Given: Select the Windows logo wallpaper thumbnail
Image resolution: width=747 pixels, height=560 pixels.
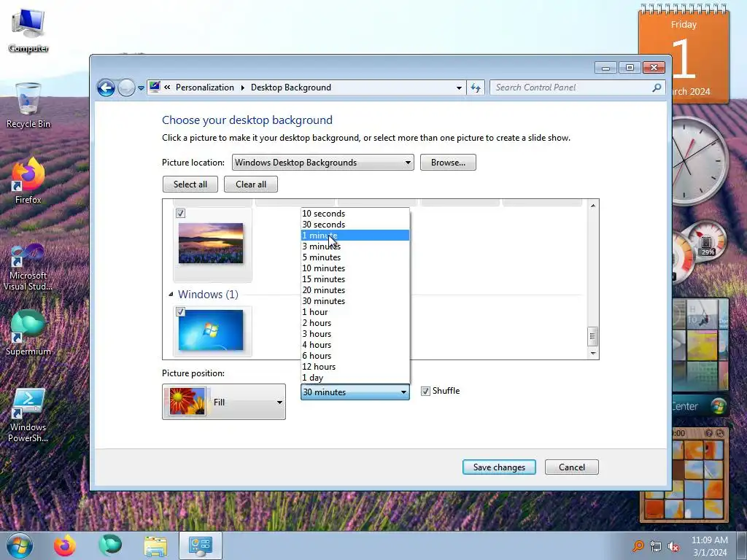Looking at the screenshot, I should point(211,330).
